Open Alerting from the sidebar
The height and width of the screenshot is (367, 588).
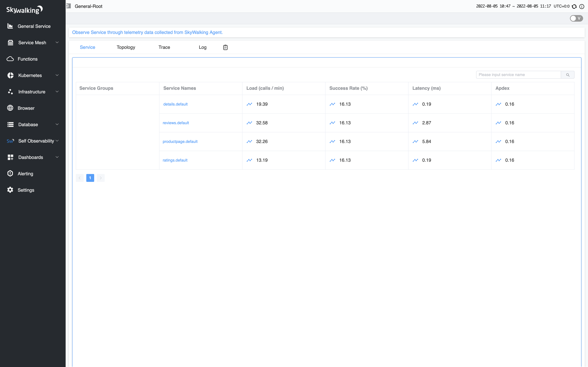pyautogui.click(x=25, y=174)
